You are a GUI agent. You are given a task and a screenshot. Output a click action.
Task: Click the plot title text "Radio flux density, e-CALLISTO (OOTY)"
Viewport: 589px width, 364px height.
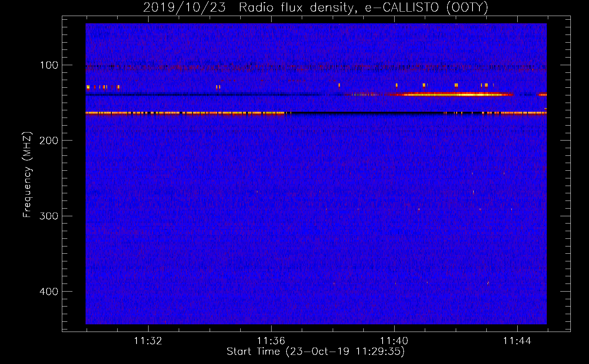pyautogui.click(x=363, y=8)
